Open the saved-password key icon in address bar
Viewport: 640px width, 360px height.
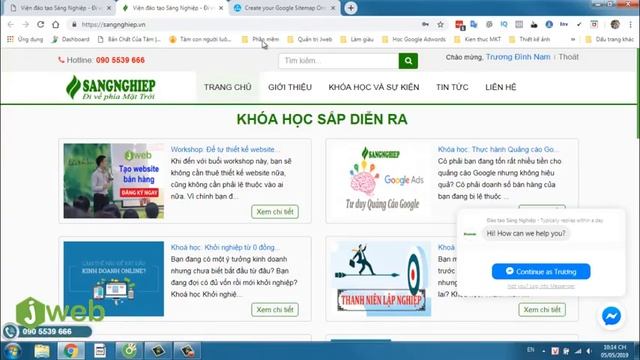425,24
